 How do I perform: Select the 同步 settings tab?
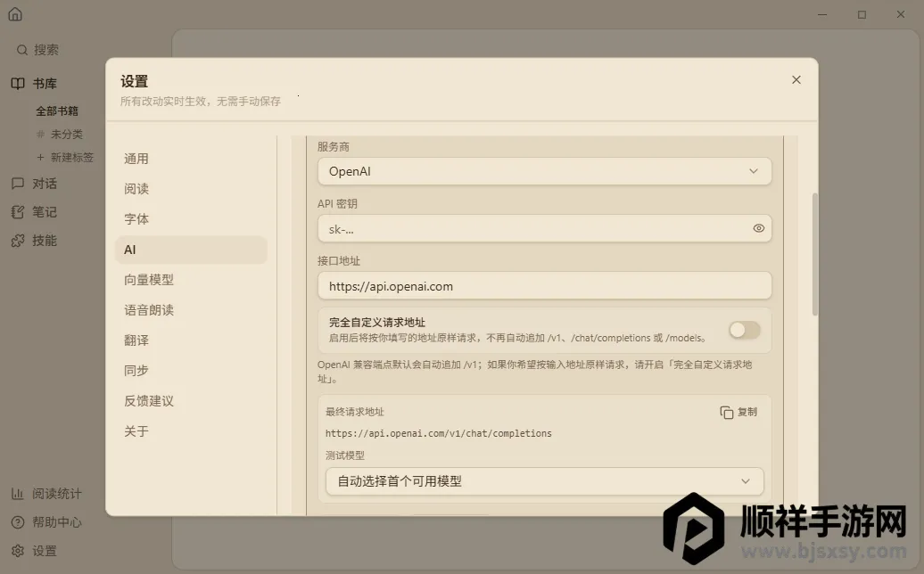click(191, 370)
